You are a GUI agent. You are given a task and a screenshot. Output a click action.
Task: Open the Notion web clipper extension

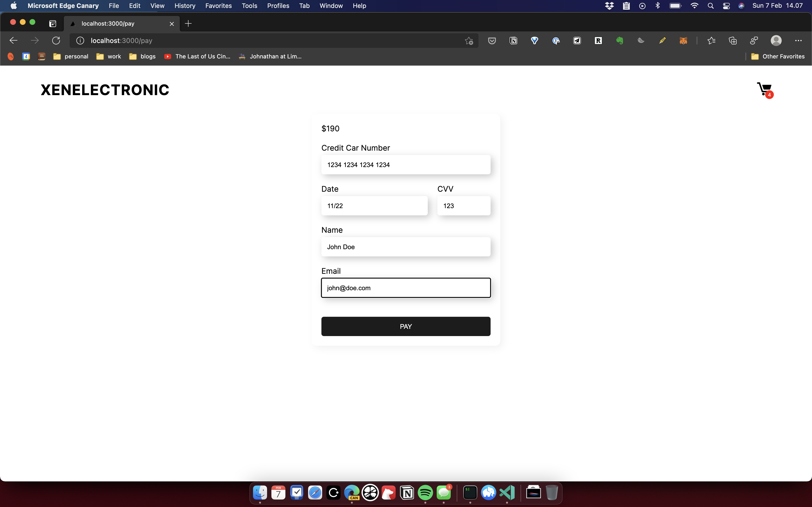pos(513,41)
